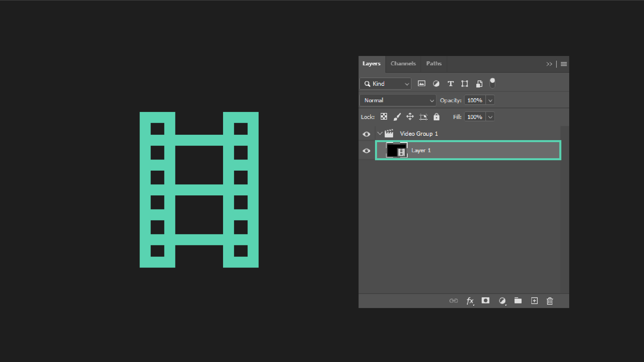Viewport: 644px width, 362px height.
Task: Select the Layer 1 name text
Action: pos(421,150)
